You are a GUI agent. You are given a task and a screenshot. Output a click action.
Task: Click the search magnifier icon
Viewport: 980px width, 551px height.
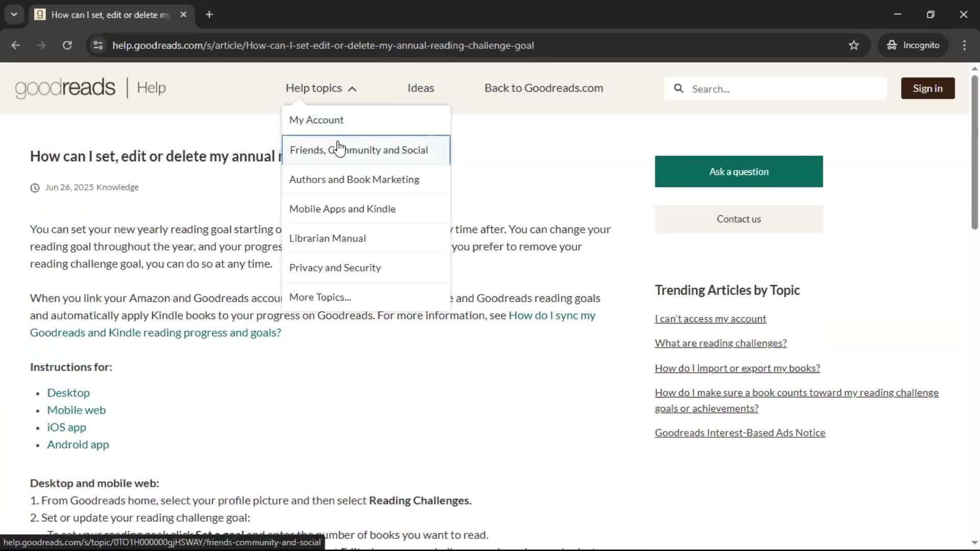(678, 88)
